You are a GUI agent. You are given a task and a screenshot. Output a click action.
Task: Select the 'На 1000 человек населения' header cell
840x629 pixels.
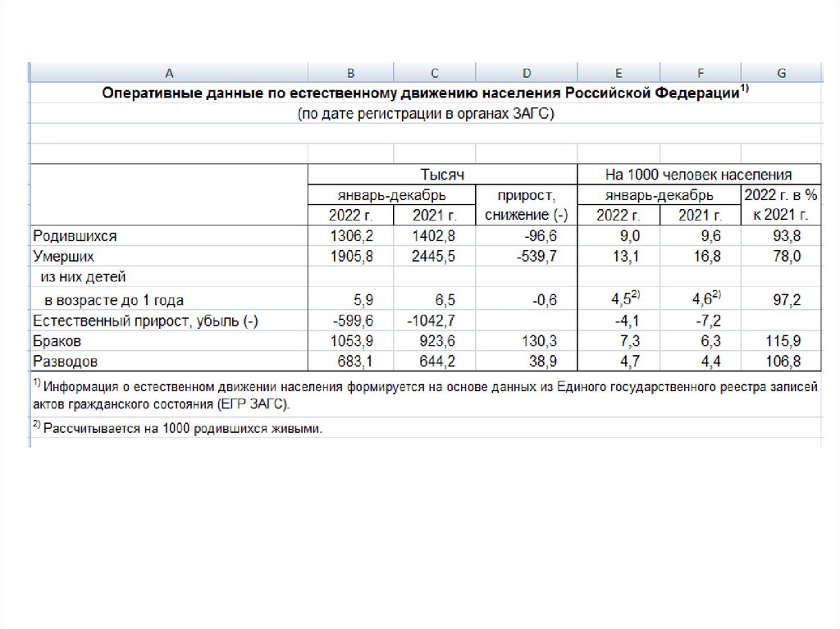[699, 175]
